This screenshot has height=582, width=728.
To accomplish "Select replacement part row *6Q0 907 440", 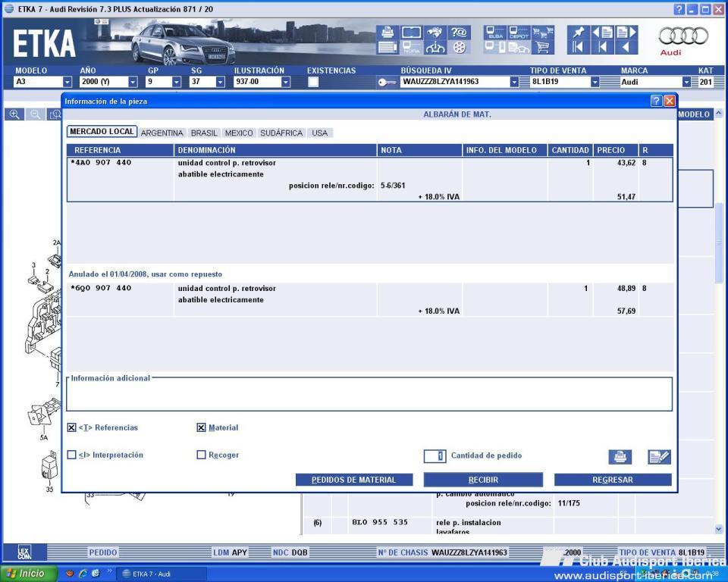I will pos(369,300).
